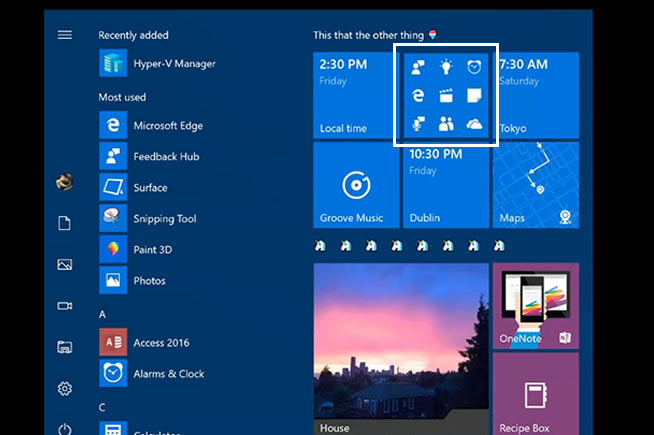Click the Power button icon
The height and width of the screenshot is (435, 654).
65,429
